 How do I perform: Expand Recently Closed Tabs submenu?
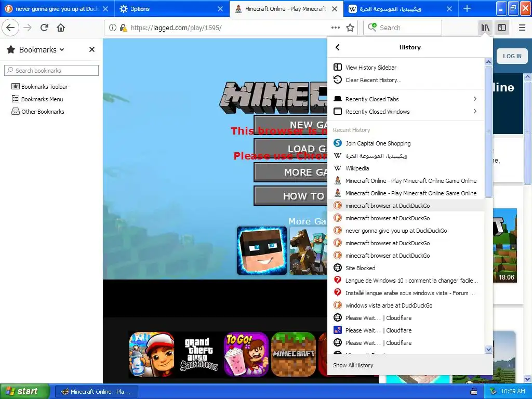coord(406,99)
